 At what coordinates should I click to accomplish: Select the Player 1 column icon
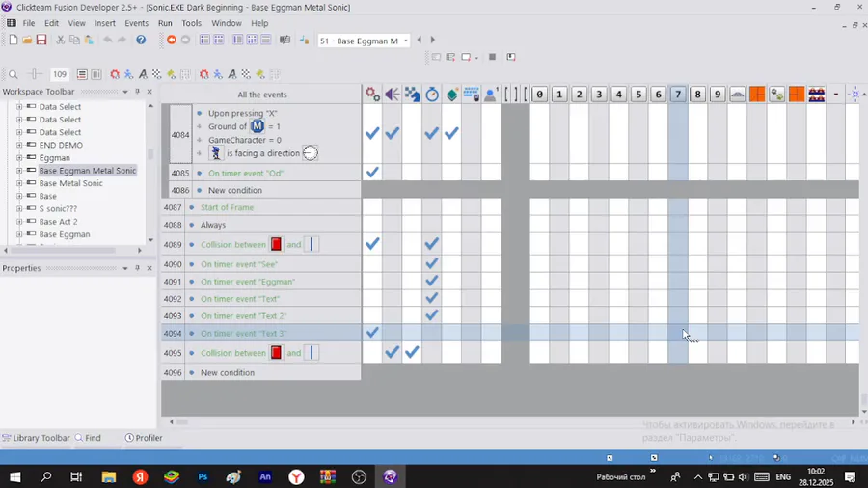[491, 95]
